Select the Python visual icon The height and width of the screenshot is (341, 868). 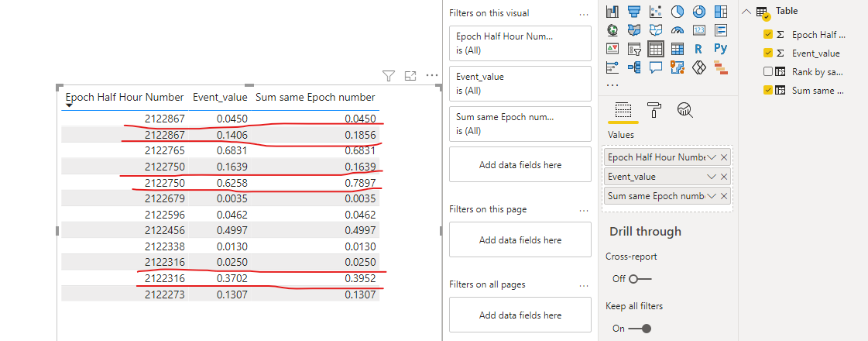click(720, 49)
